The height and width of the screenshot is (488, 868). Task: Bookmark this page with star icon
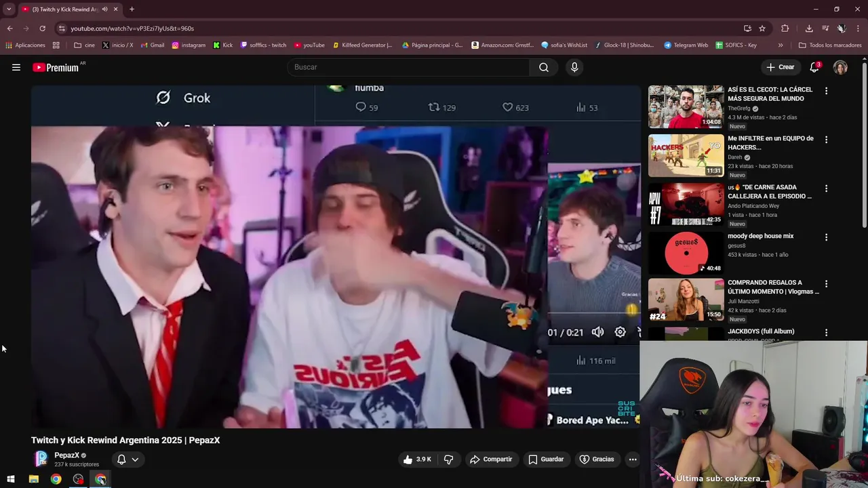click(x=762, y=28)
